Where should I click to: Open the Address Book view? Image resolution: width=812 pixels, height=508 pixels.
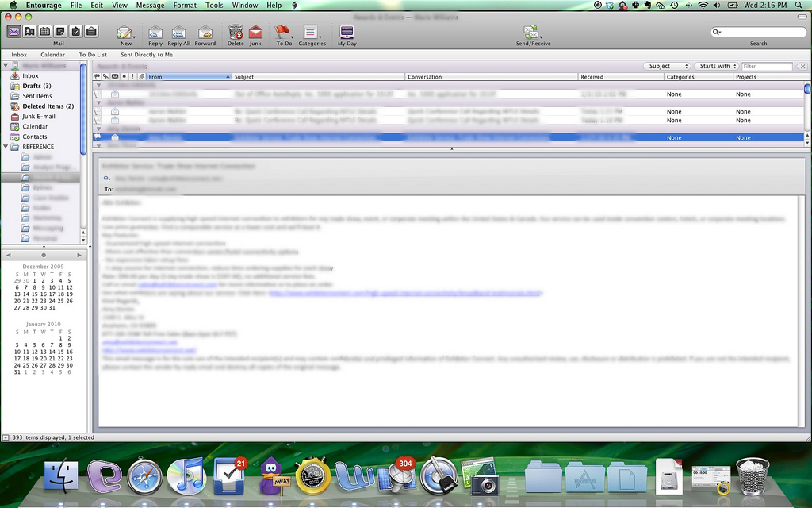click(x=29, y=32)
